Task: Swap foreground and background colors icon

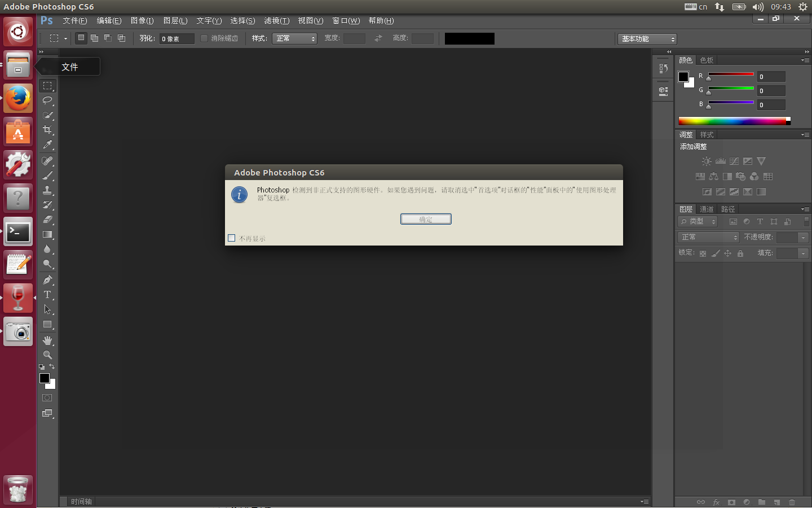Action: point(52,367)
